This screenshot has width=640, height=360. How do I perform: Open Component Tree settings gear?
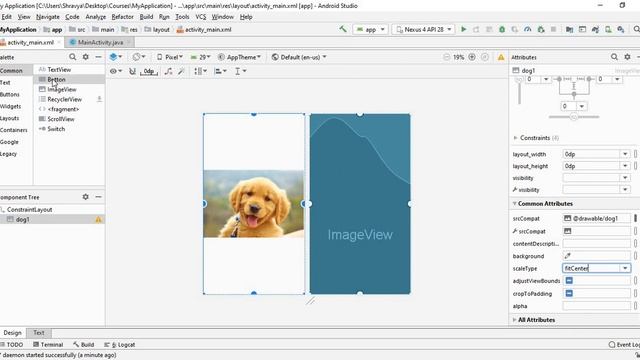coord(86,197)
